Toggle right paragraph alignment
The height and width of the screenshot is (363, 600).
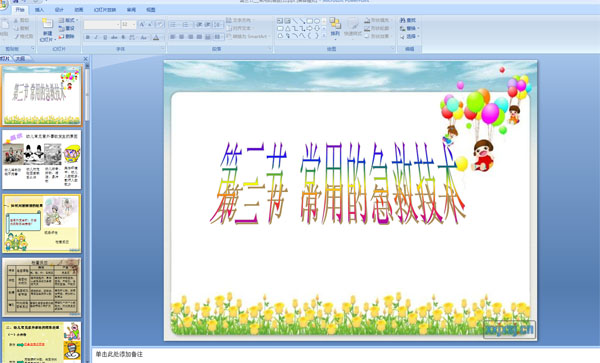191,37
